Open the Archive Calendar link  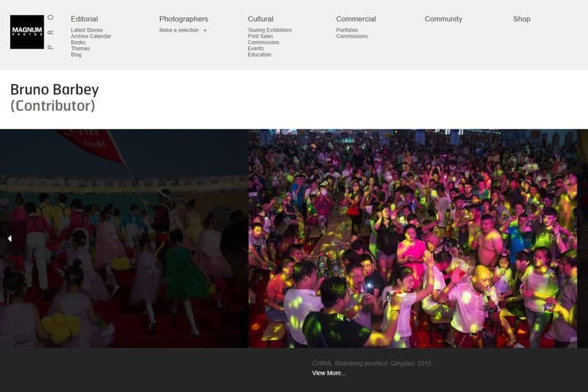[90, 36]
